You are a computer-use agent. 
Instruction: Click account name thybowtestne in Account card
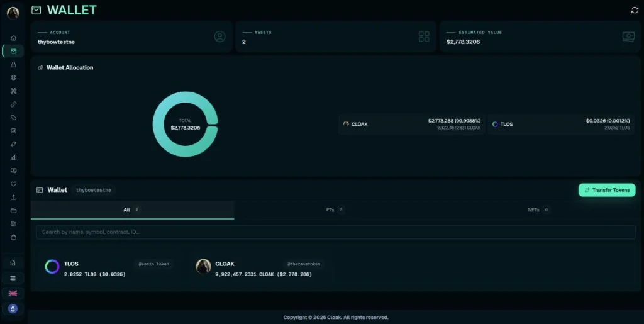[56, 42]
